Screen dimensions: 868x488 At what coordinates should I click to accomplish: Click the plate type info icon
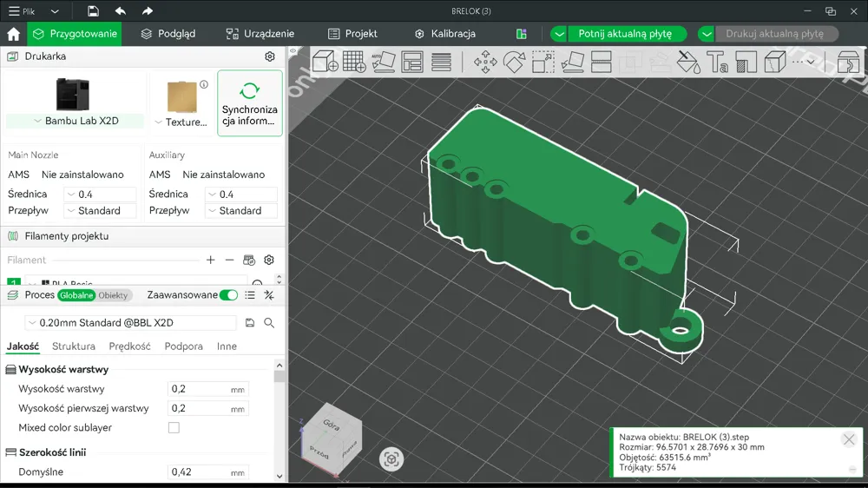(204, 85)
